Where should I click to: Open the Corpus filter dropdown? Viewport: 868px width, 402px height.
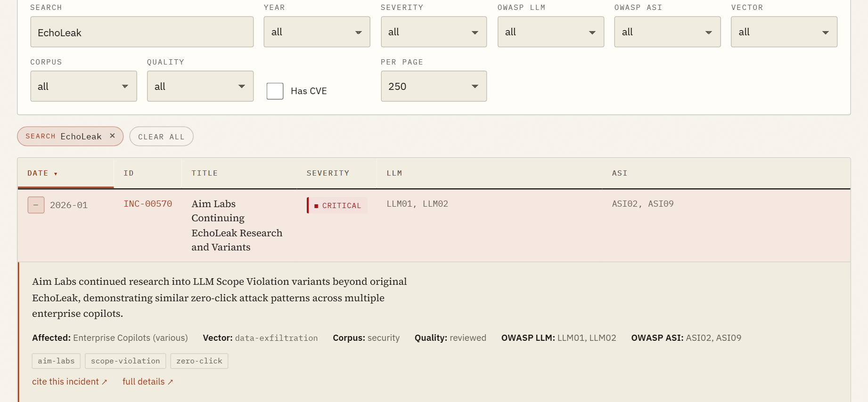[83, 86]
